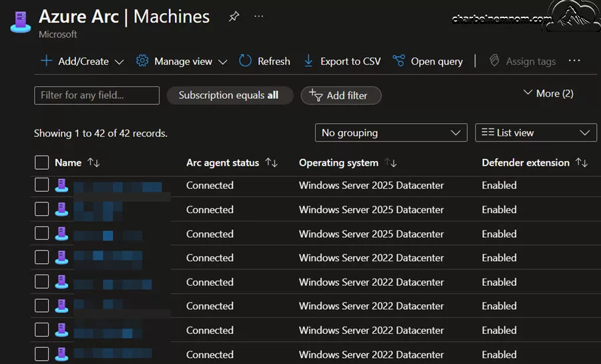The image size is (601, 364).
Task: Open Manage view menu
Action: (182, 61)
